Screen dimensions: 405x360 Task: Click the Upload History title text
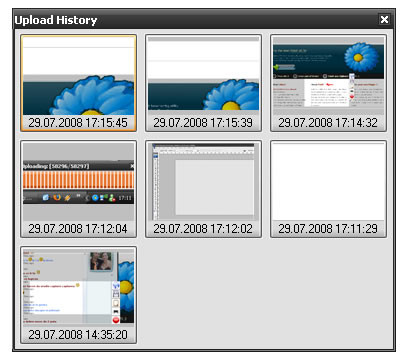pos(56,20)
